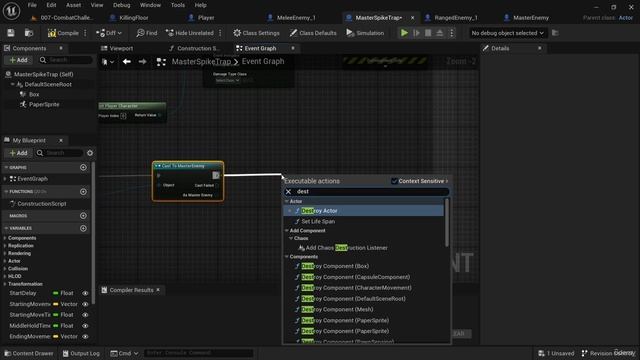Toggle visibility eye for StartingMoveTime float
This screenshot has height=360, width=640.
tap(85, 315)
